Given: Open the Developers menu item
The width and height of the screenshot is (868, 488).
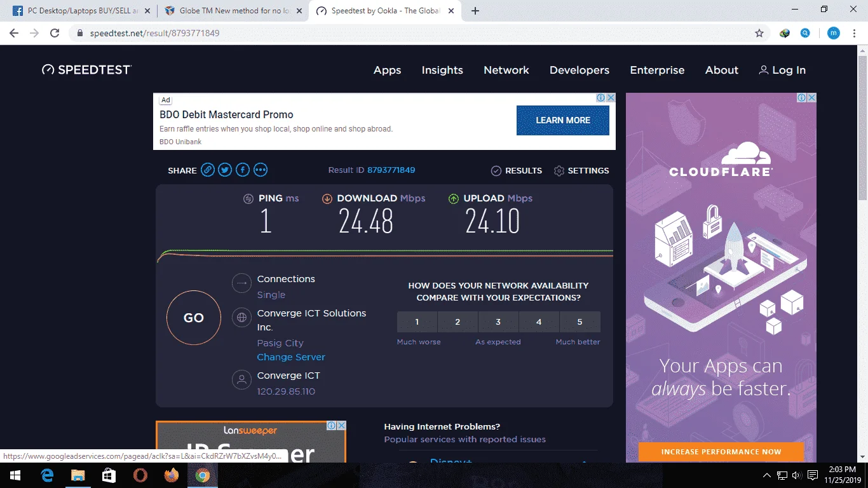Looking at the screenshot, I should point(580,70).
